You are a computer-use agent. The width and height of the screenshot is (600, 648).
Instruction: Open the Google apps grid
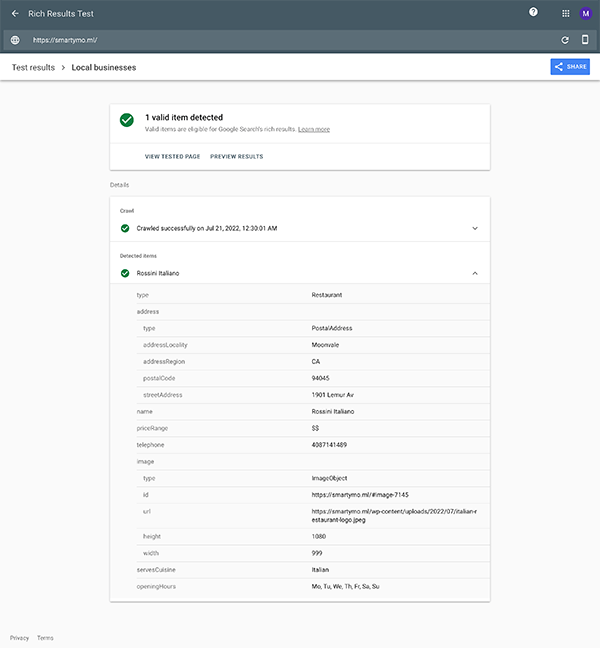point(565,14)
